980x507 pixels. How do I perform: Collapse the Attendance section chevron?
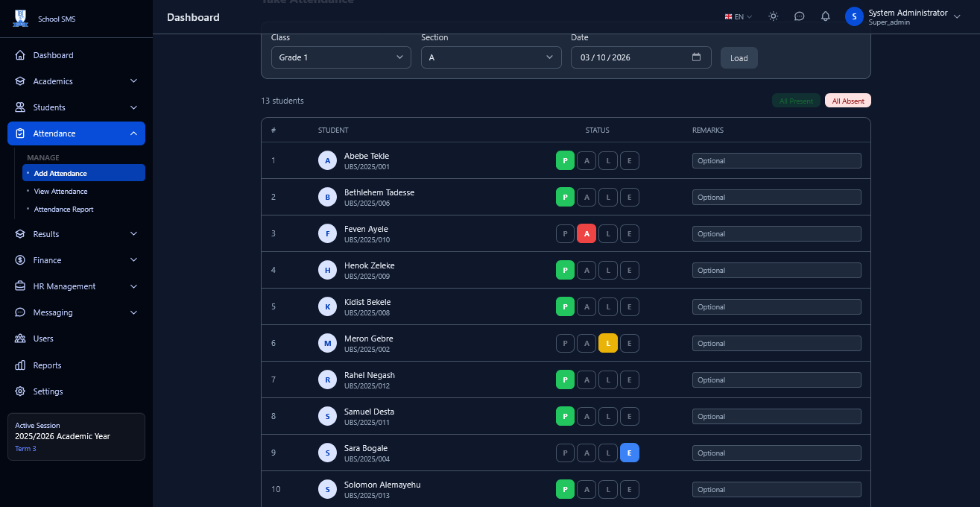click(133, 133)
